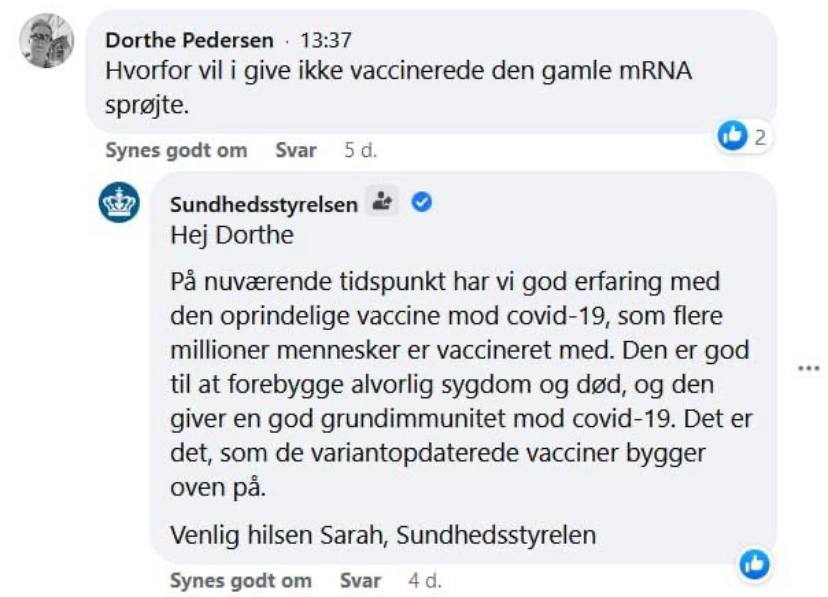Reply to Dorthe's comment with Svar
The width and height of the screenshot is (828, 597).
coord(296,150)
